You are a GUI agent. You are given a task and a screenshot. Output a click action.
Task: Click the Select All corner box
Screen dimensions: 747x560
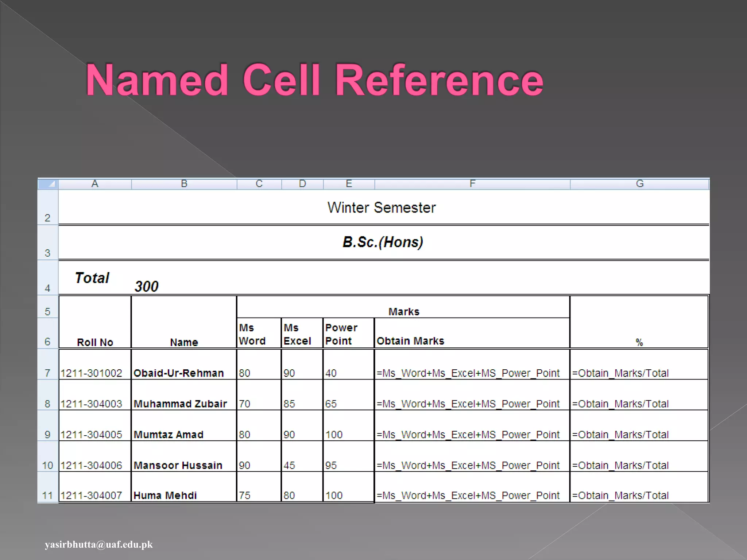point(48,184)
